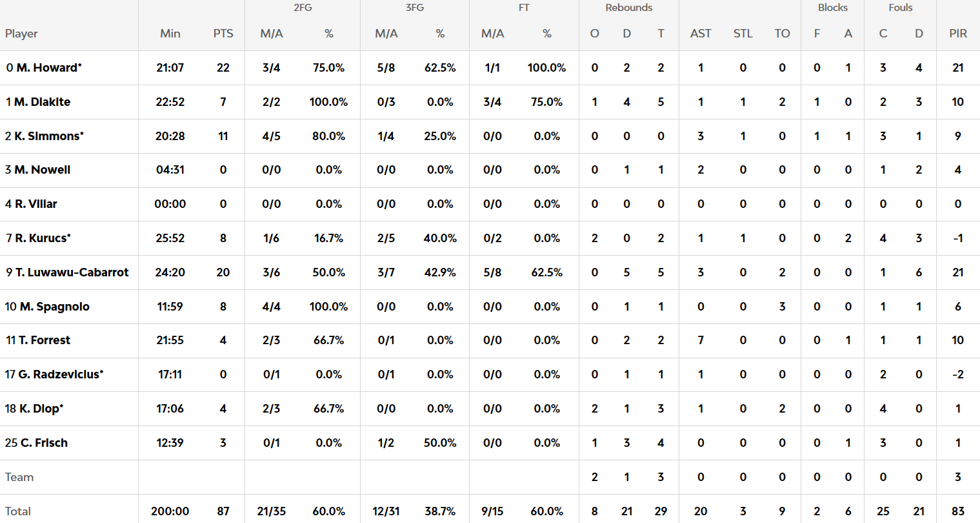Select M. Nowell in player list

coord(42,170)
